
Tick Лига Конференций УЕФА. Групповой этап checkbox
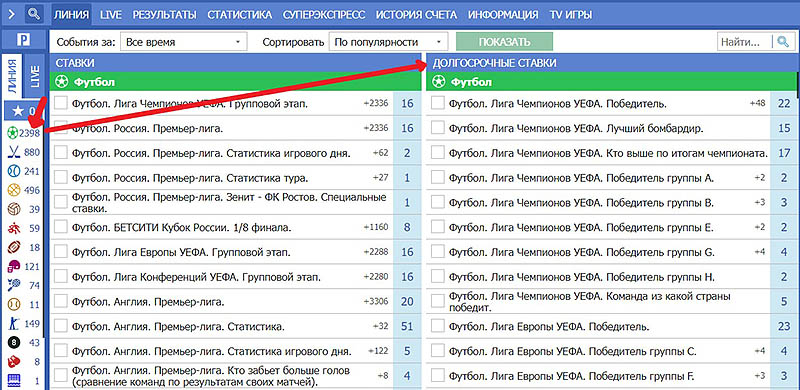click(x=61, y=276)
